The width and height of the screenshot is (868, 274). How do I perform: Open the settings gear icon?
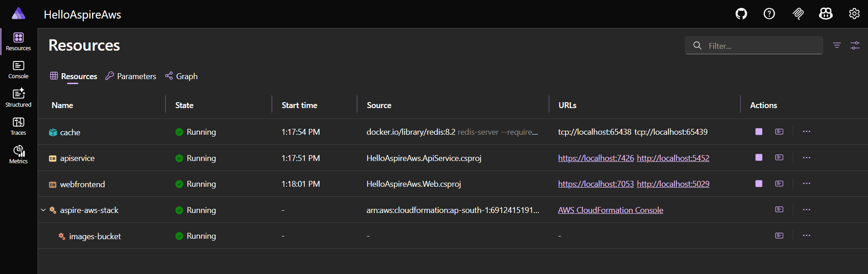tap(854, 14)
